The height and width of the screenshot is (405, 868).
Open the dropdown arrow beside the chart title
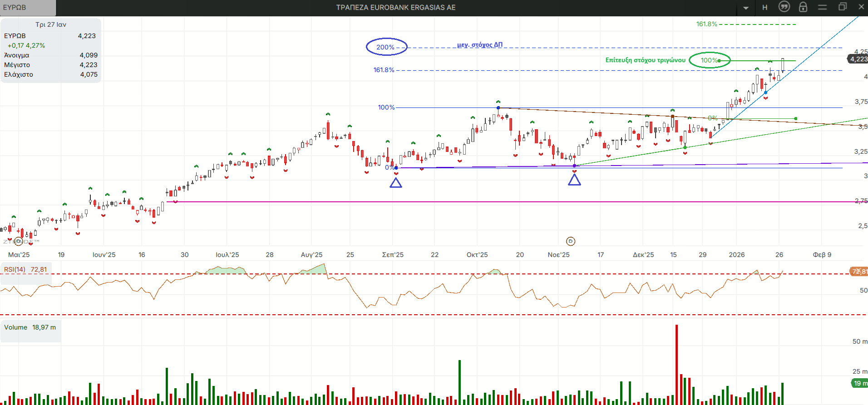click(746, 8)
